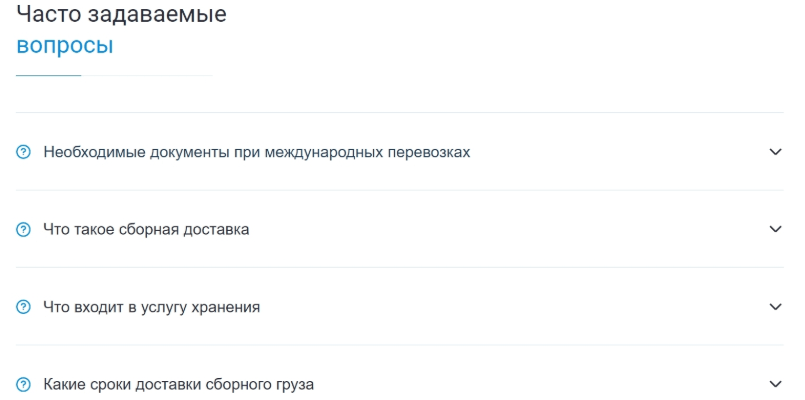This screenshot has width=805, height=400.
Task: Expand the international shipping documents chevron
Action: (775, 152)
